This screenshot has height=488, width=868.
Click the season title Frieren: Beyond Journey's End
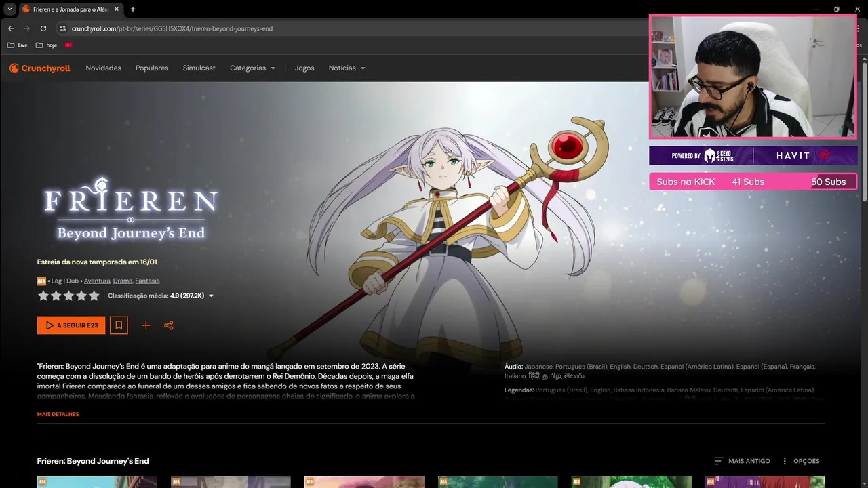93,461
